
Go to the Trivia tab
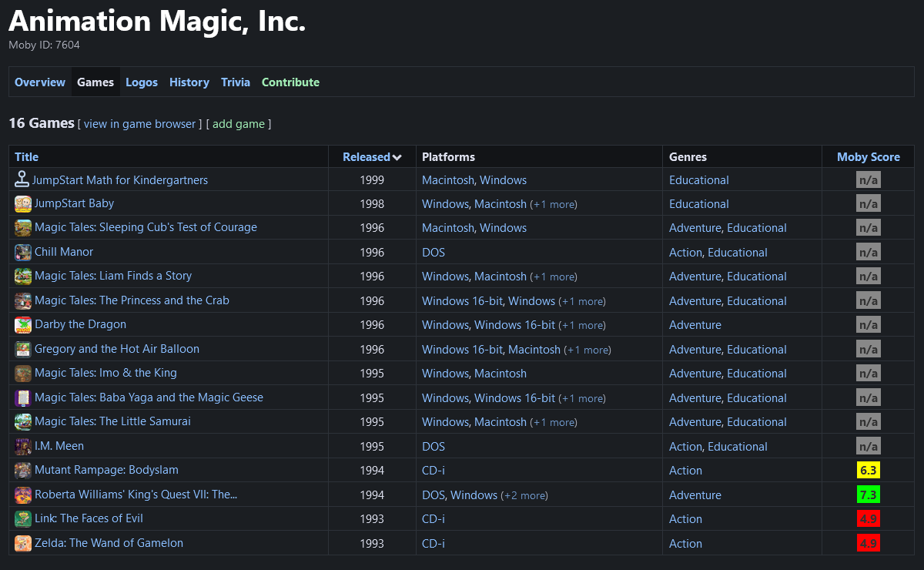(x=236, y=82)
